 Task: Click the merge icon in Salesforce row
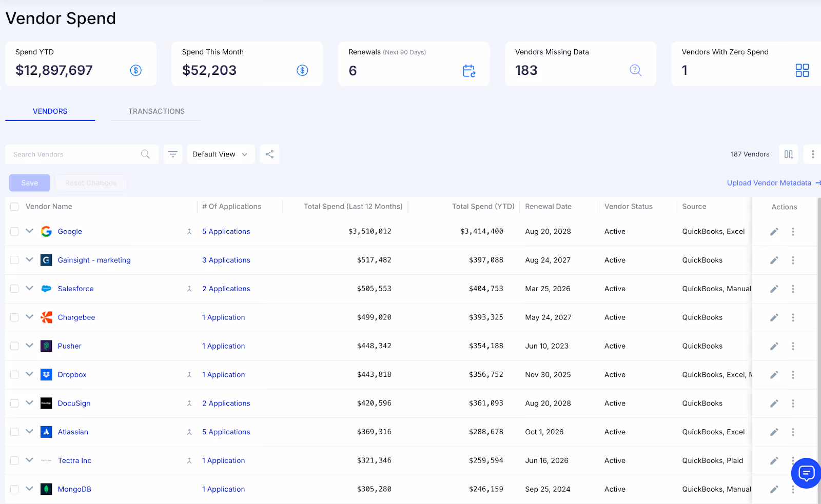[189, 289]
